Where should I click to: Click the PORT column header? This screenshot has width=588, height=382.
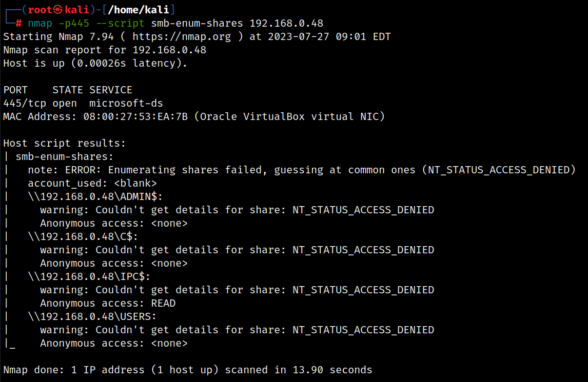coord(15,90)
